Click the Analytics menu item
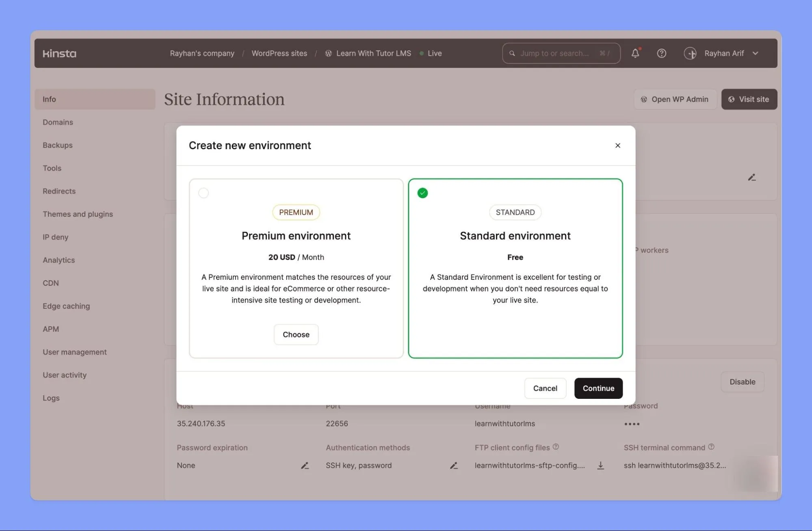This screenshot has width=812, height=531. (58, 260)
